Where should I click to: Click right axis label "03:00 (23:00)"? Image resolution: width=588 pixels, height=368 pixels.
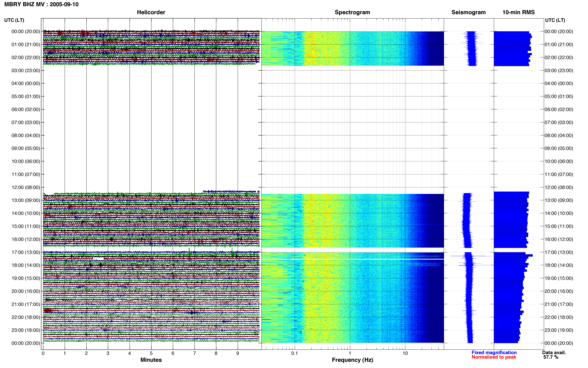pyautogui.click(x=559, y=71)
